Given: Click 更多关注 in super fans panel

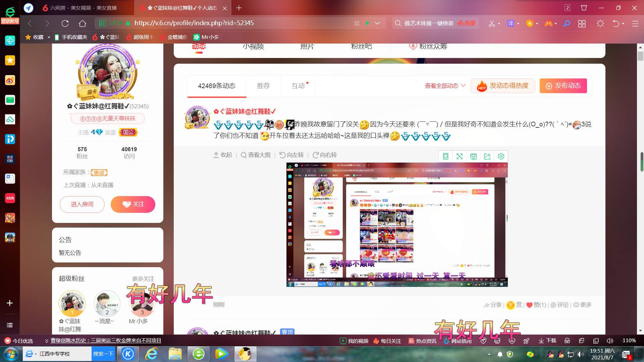Looking at the screenshot, I should tap(143, 279).
